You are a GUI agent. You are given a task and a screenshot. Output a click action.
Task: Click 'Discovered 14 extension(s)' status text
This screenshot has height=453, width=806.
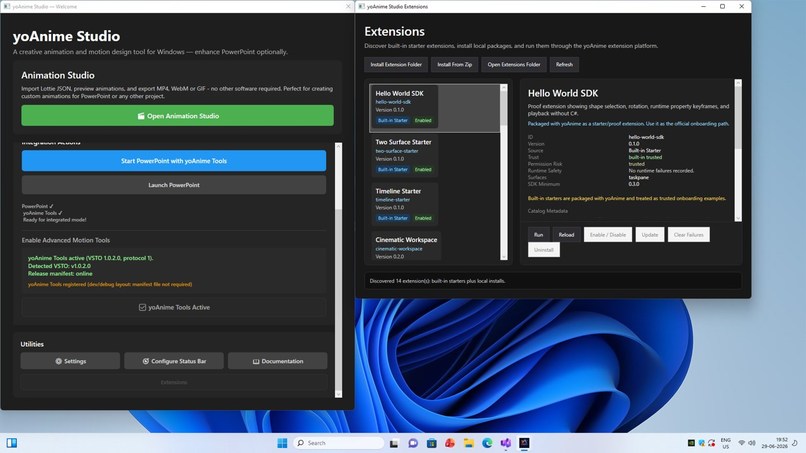point(437,281)
